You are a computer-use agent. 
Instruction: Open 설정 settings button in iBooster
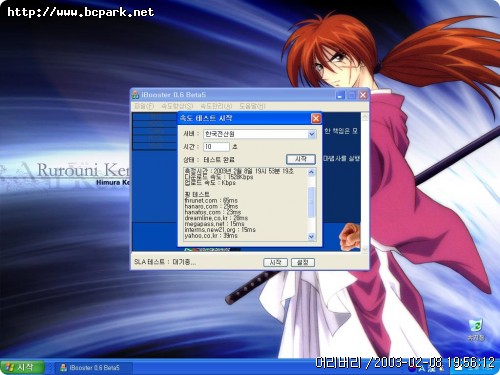[303, 262]
